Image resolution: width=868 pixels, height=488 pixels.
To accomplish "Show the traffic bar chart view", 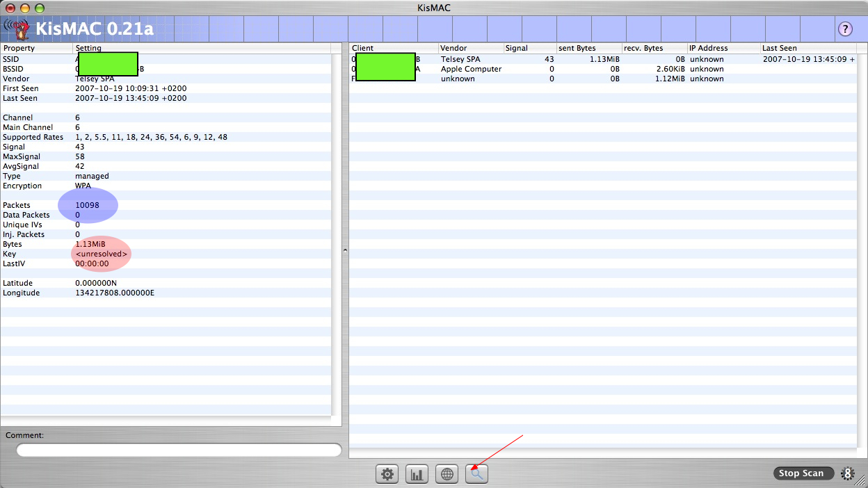I will pos(417,474).
